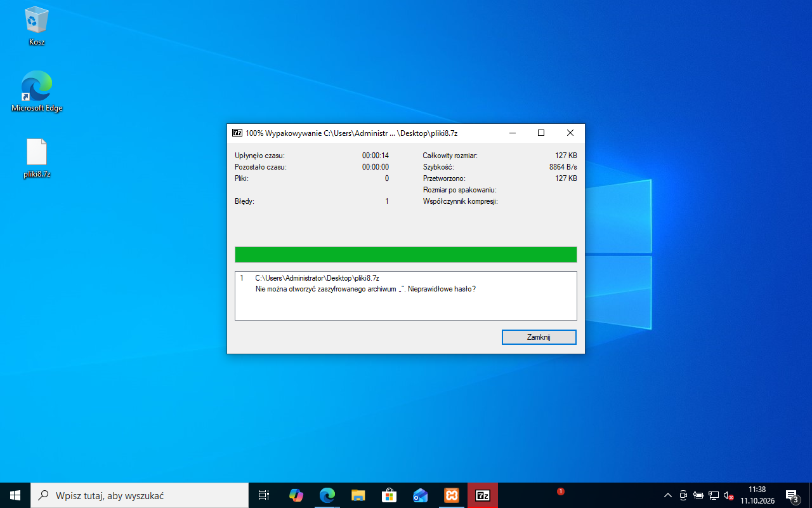Image resolution: width=812 pixels, height=508 pixels.
Task: Click the Zamknij button
Action: (539, 337)
